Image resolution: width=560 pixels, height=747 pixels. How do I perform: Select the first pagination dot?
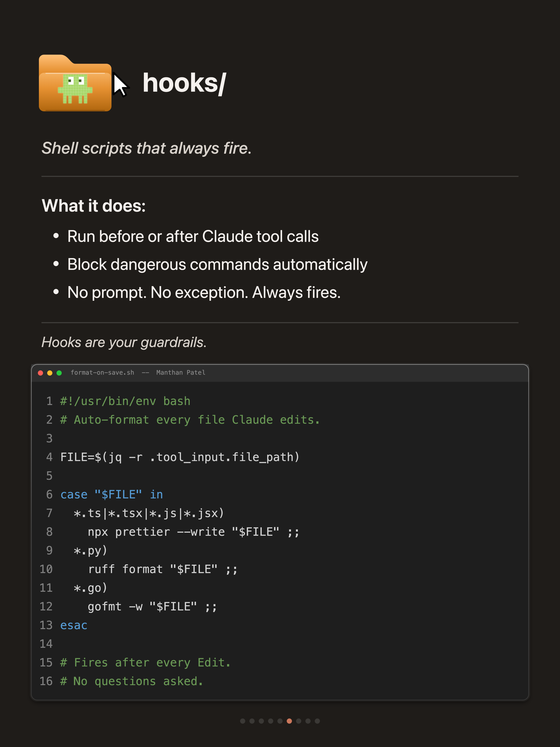pos(242,721)
